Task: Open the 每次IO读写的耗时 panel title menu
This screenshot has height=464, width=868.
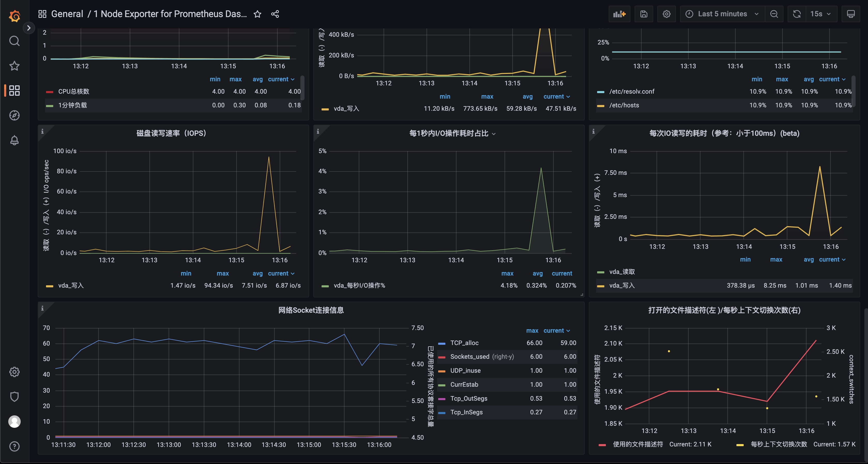Action: [x=724, y=133]
